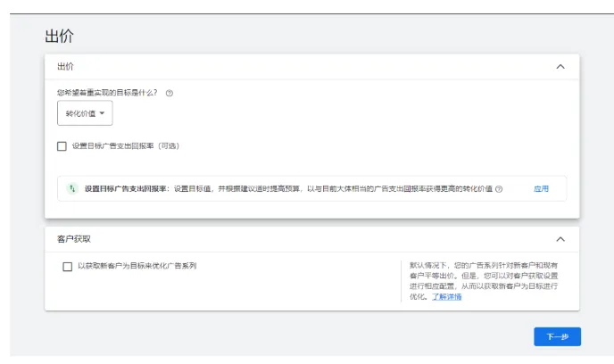Click the 设置目标广告支出回报率 recommendation text
Image resolution: width=614 pixels, height=364 pixels.
point(288,188)
